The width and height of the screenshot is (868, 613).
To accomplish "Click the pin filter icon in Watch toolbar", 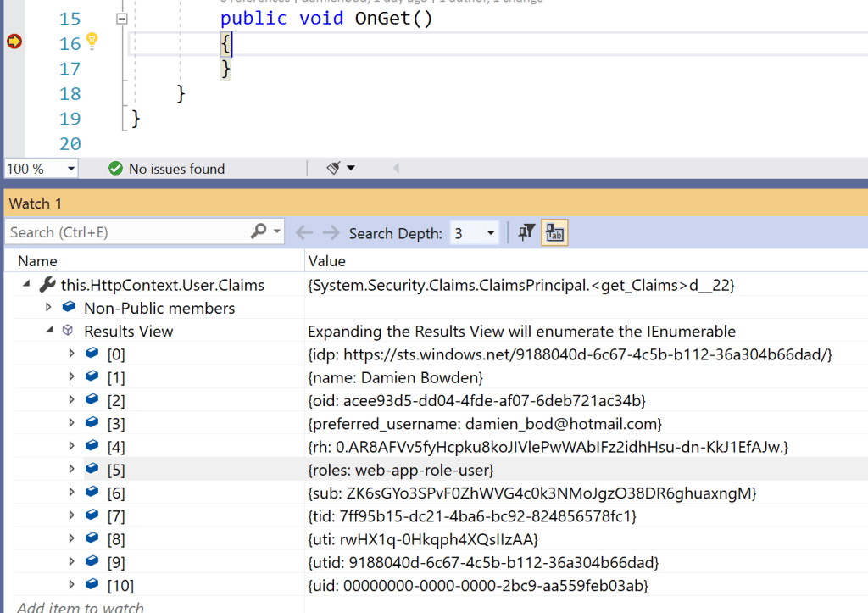I will click(x=526, y=232).
